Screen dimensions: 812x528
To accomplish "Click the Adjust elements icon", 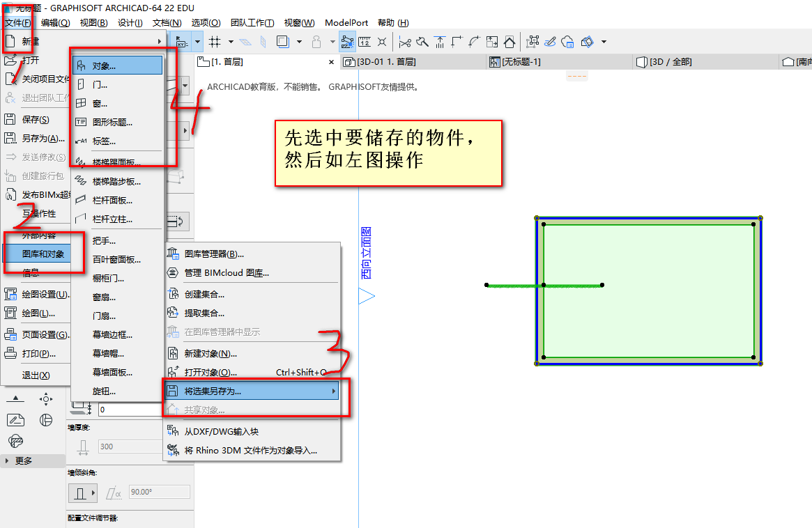I will 440,42.
